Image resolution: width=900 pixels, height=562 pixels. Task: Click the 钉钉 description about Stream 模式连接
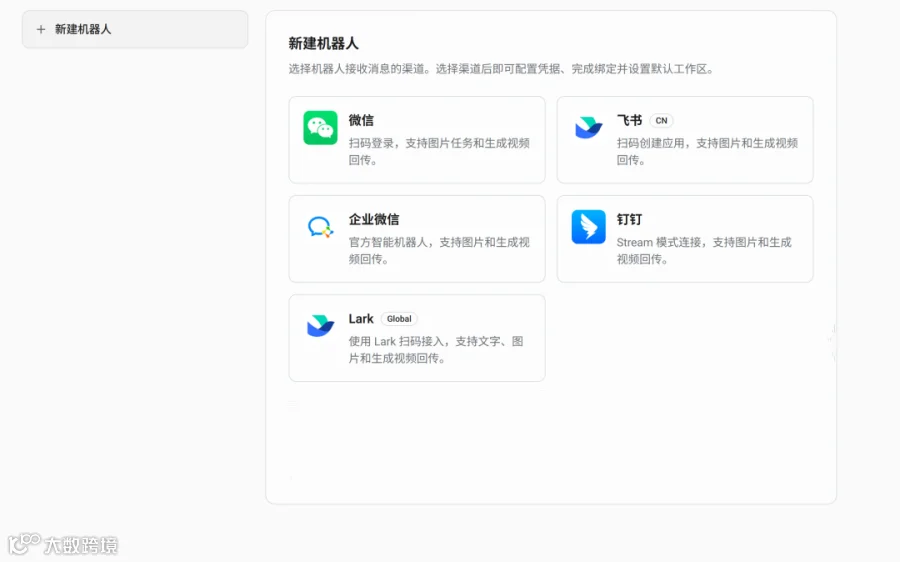coord(704,250)
